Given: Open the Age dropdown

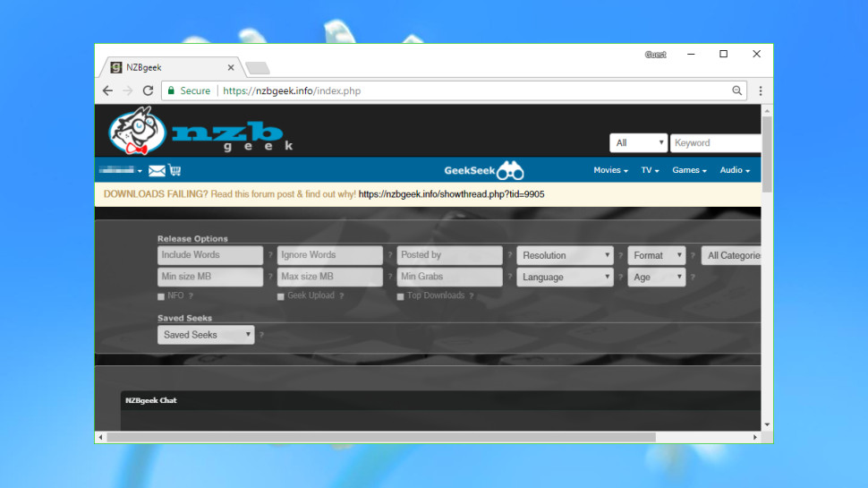Looking at the screenshot, I should 657,277.
